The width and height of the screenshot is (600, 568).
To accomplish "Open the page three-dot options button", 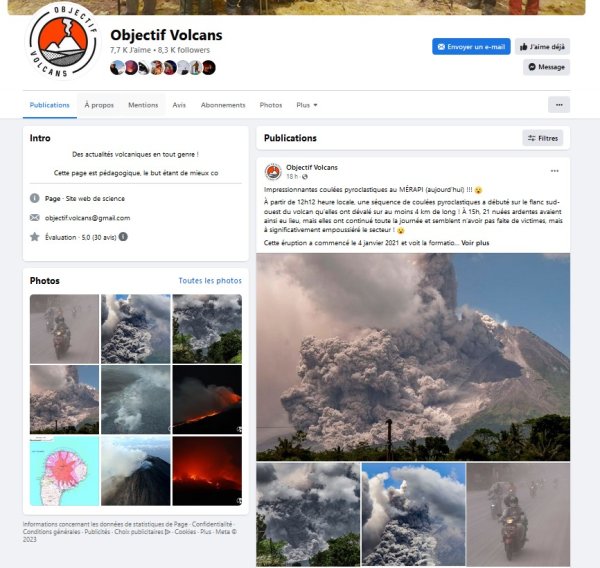I will [559, 105].
